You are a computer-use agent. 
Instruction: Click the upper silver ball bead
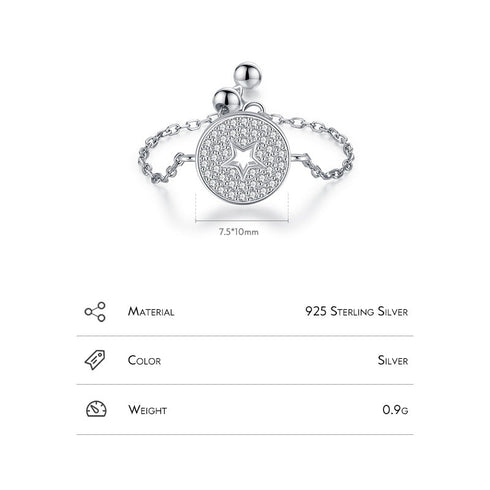247,75
